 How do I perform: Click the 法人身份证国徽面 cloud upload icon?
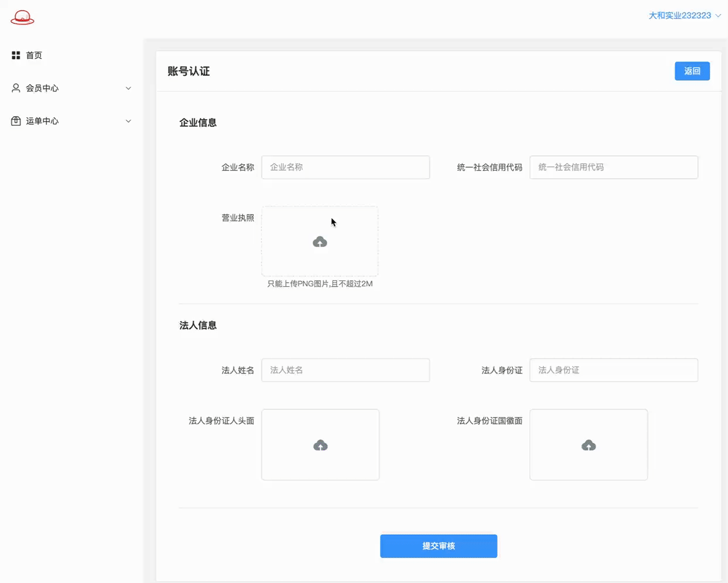point(588,445)
